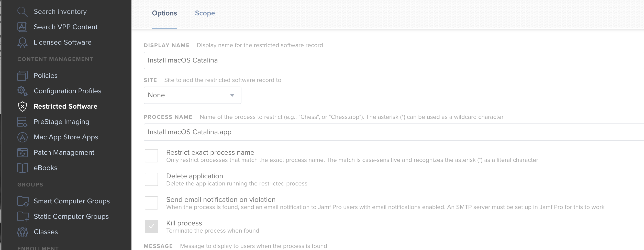
Task: Click the Patch Management icon
Action: click(23, 153)
